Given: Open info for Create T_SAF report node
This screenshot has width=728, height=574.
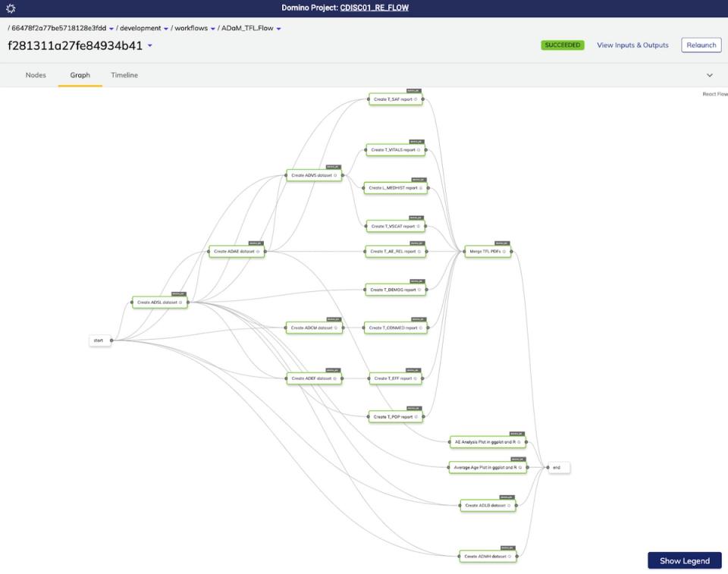Looking at the screenshot, I should 414,99.
